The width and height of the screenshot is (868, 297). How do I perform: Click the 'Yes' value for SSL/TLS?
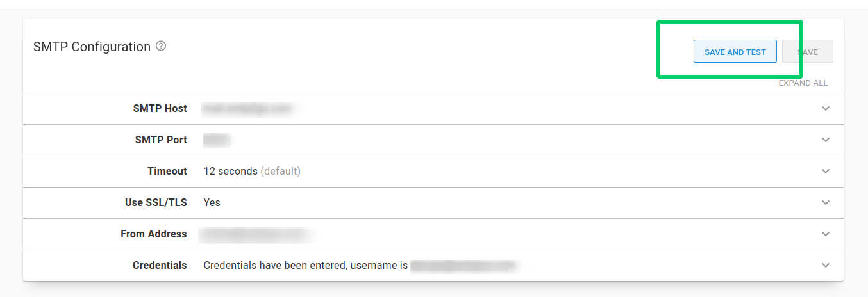pos(212,203)
